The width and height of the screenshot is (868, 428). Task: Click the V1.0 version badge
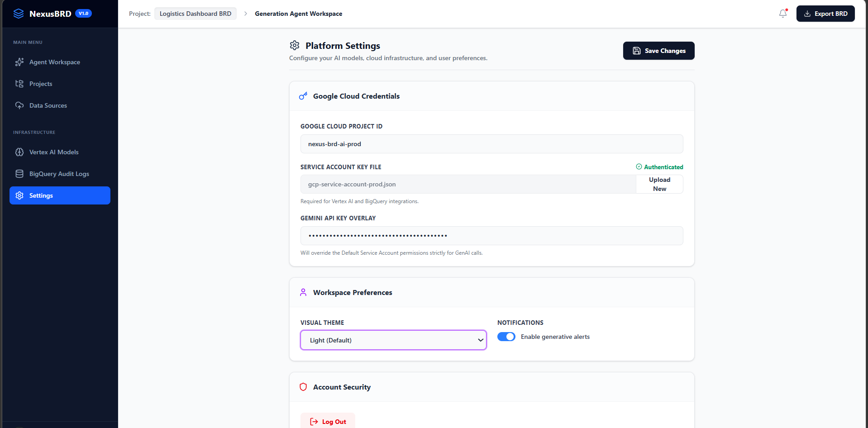pyautogui.click(x=84, y=14)
